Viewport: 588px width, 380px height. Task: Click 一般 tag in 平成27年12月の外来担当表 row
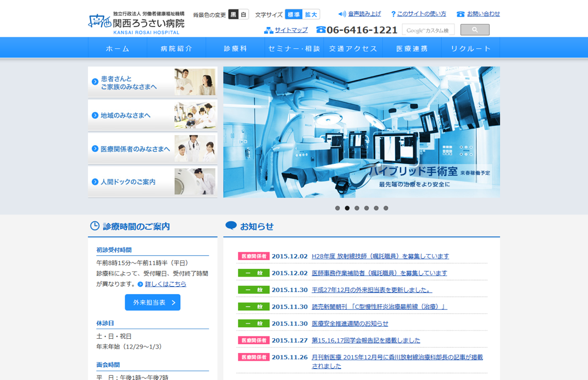point(254,290)
